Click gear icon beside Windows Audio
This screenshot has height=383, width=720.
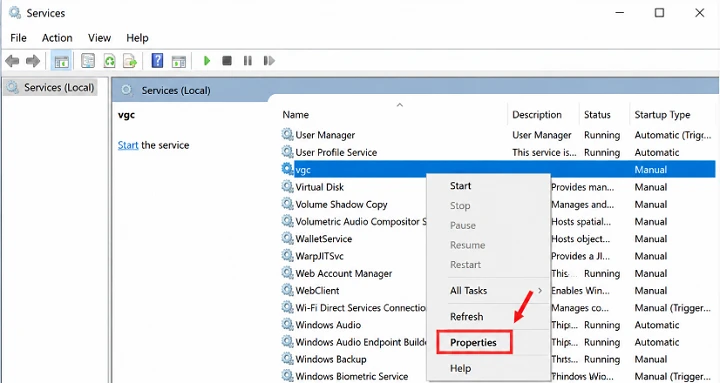pos(287,324)
